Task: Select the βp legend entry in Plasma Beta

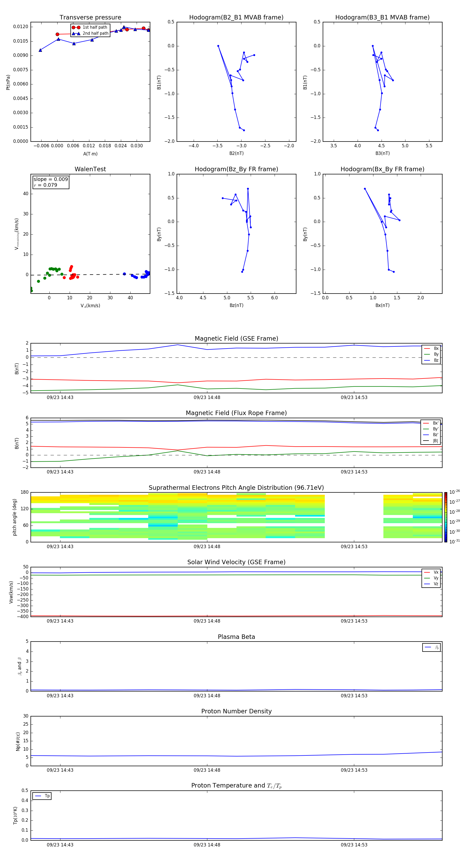Action: 431,647
